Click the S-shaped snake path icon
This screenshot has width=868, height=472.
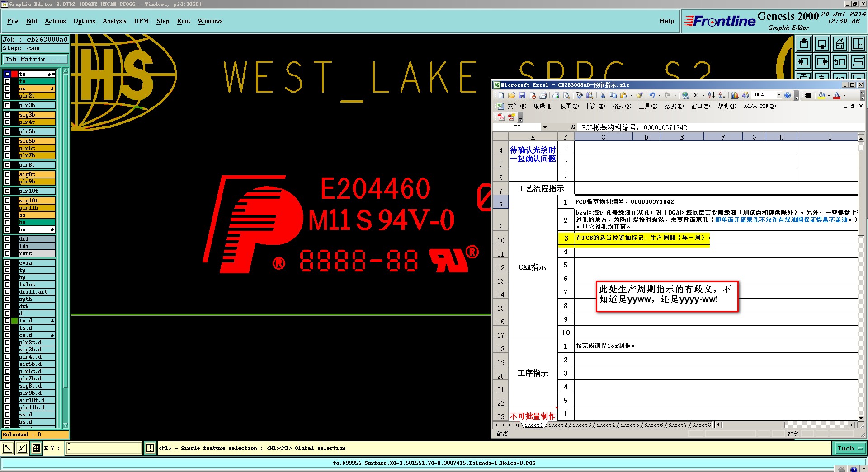858,62
